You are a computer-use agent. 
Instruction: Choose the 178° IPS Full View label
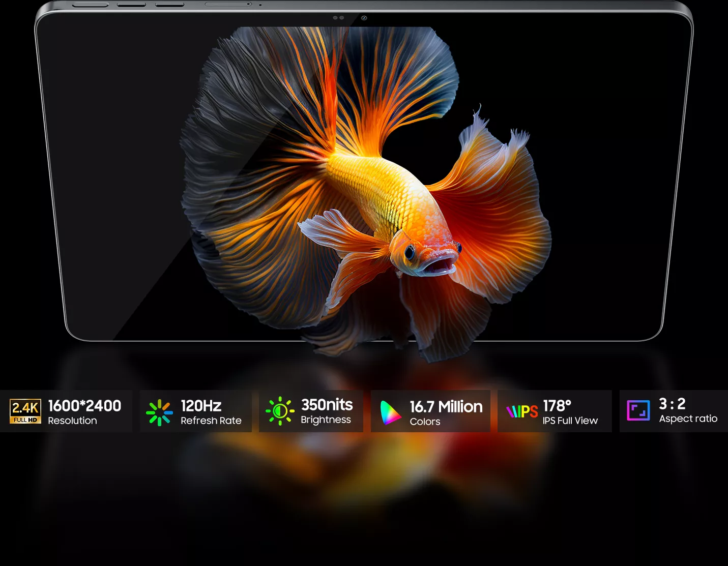tap(570, 412)
